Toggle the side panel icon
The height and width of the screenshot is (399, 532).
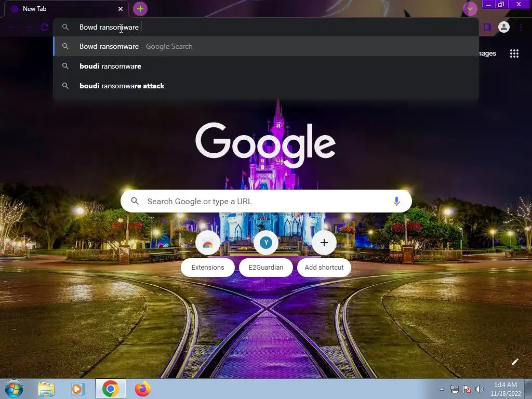pyautogui.click(x=487, y=27)
